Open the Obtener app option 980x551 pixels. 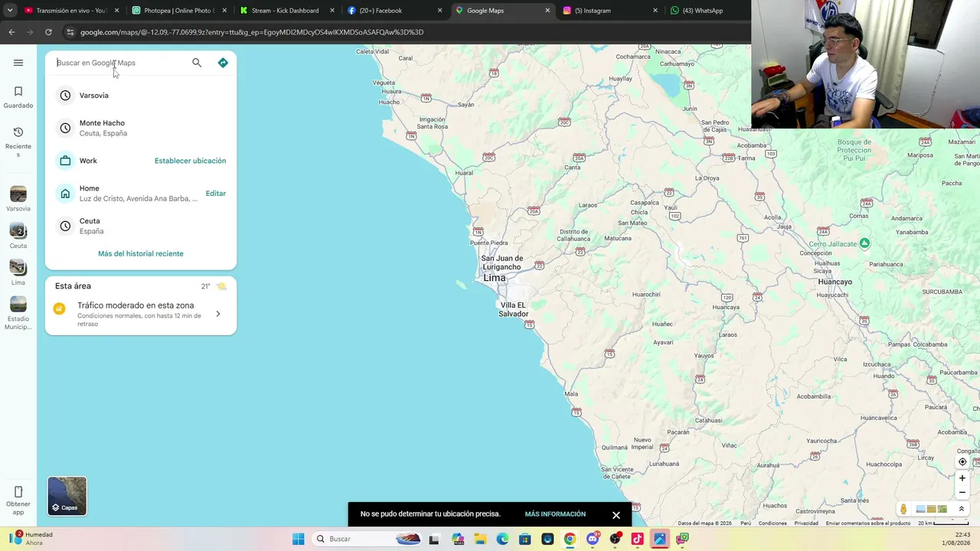tap(18, 500)
